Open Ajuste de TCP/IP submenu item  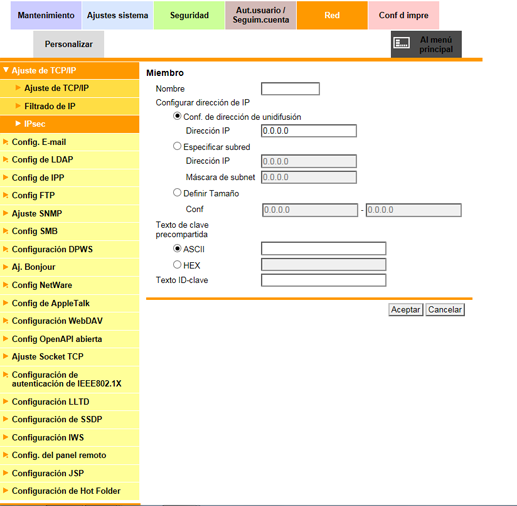point(70,88)
